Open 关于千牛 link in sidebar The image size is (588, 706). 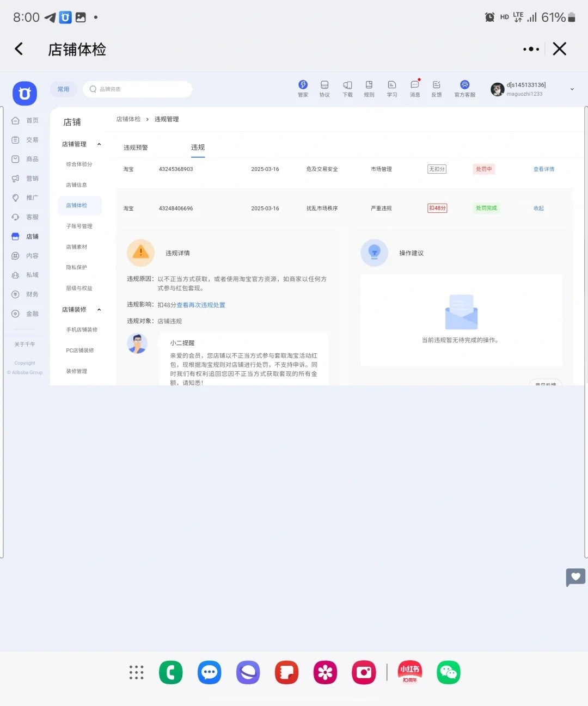click(x=25, y=345)
